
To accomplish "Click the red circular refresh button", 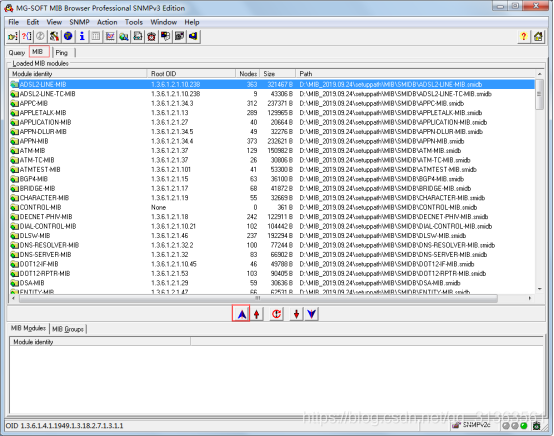I will pos(276,314).
